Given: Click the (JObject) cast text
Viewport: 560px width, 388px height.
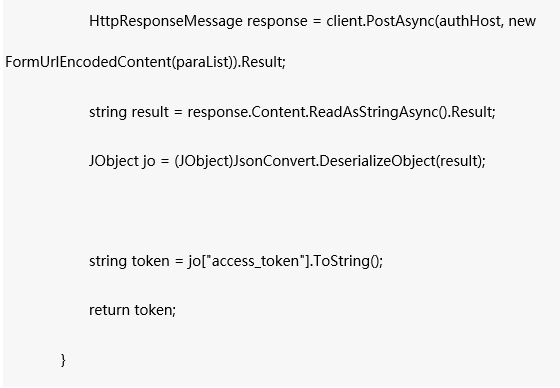Looking at the screenshot, I should click(204, 161).
